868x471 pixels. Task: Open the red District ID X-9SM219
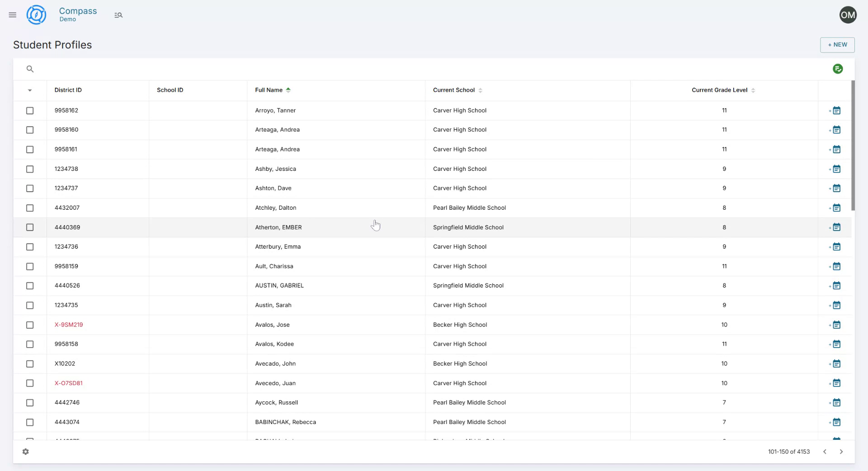pyautogui.click(x=69, y=325)
